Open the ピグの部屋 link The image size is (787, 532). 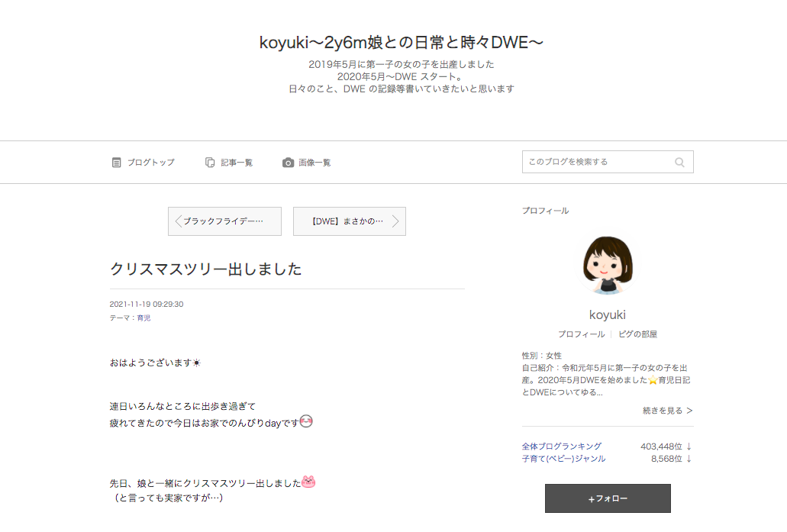637,334
